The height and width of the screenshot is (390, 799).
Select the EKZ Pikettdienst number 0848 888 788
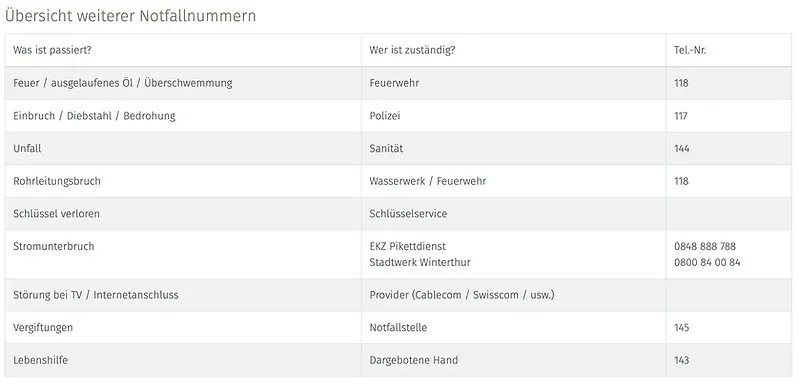(705, 246)
